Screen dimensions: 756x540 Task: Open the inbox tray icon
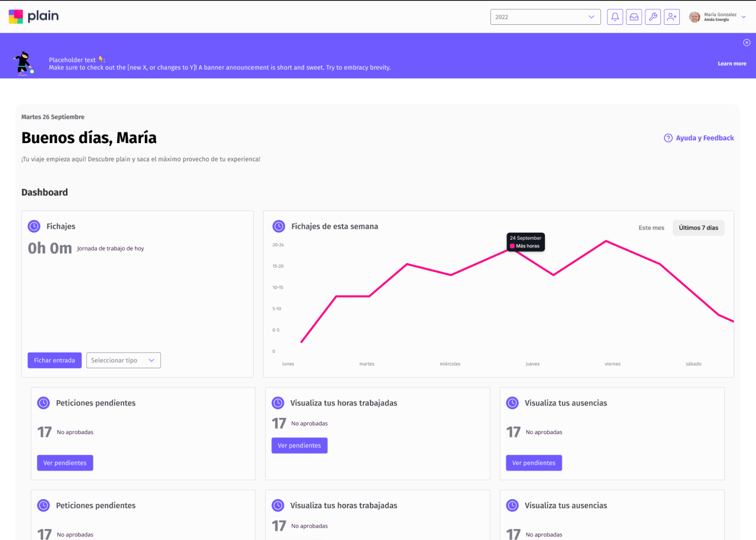(634, 17)
